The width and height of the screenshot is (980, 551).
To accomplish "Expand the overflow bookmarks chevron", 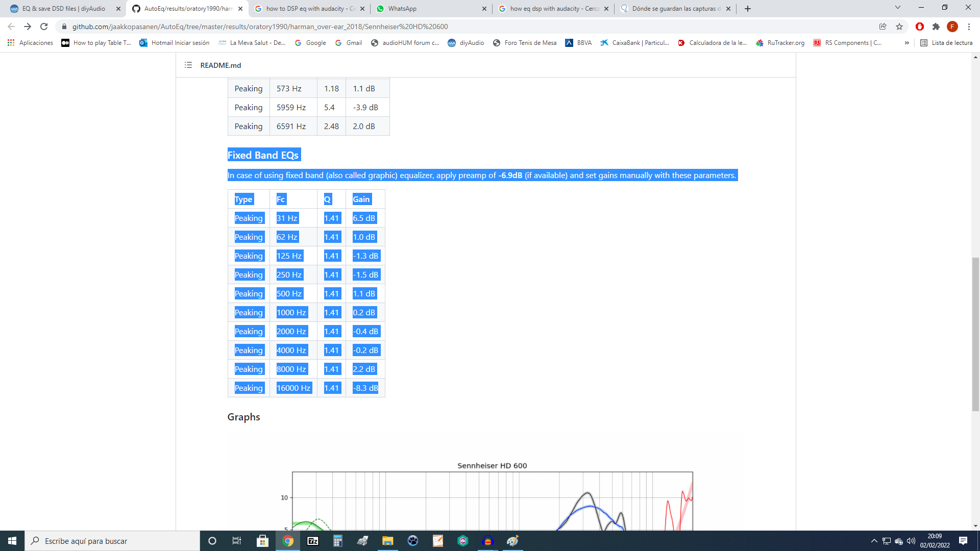I will click(x=907, y=43).
